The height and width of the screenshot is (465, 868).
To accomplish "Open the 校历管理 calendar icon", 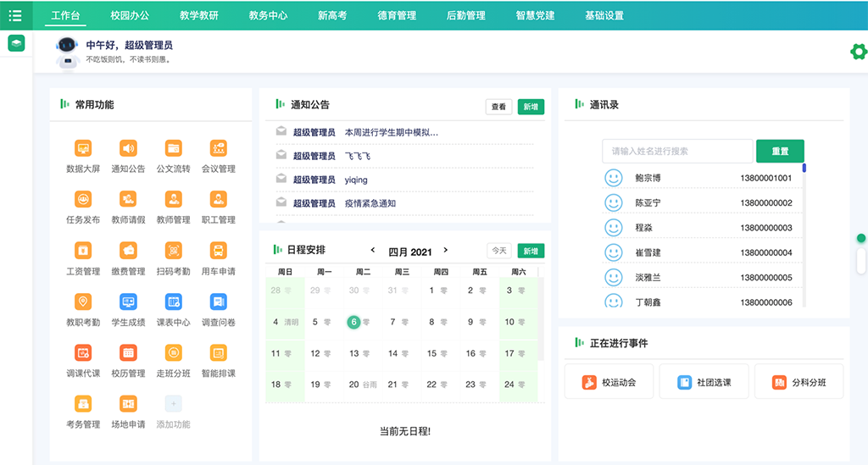I will tap(128, 352).
